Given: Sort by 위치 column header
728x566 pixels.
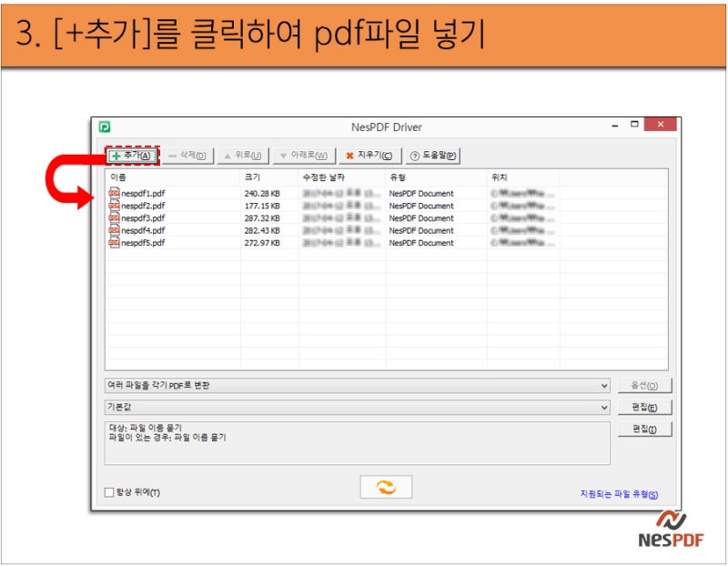Looking at the screenshot, I should [x=524, y=177].
